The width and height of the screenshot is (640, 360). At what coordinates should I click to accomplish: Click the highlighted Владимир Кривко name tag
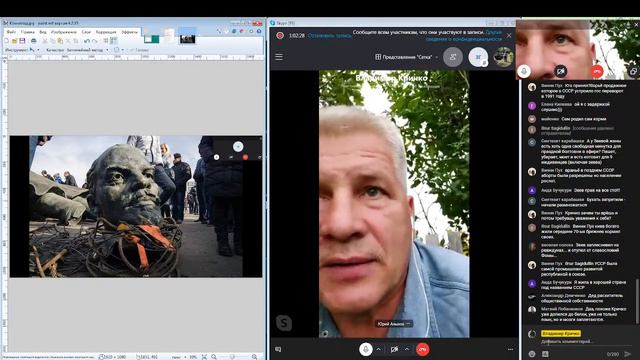tap(561, 333)
